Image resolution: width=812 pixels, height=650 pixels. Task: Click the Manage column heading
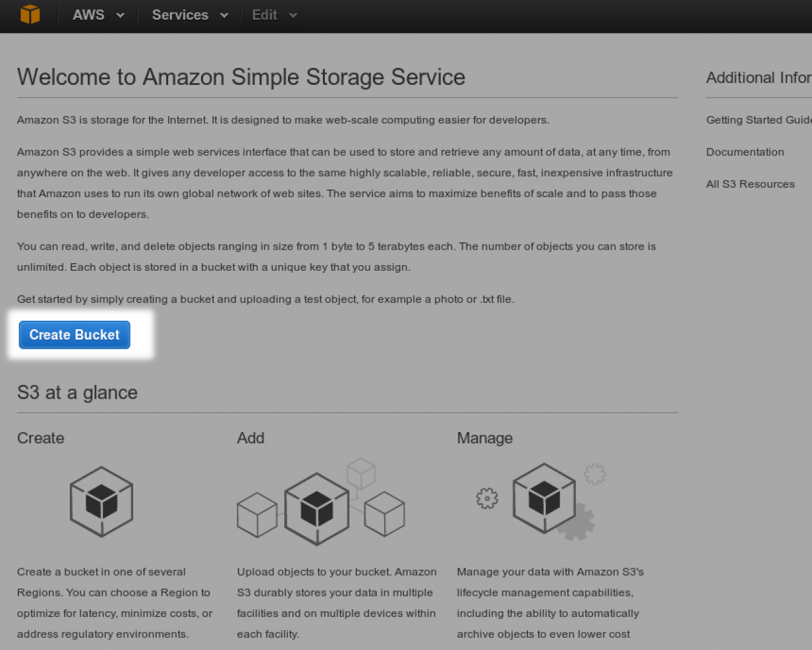pos(485,438)
